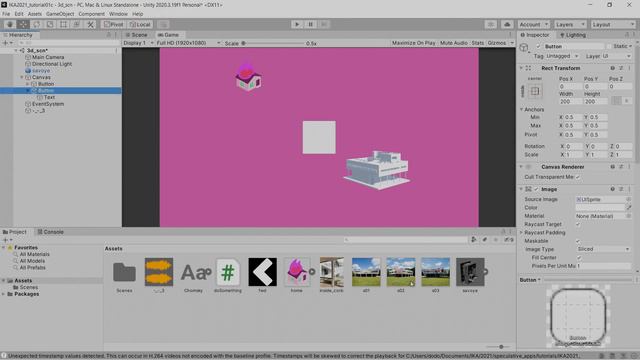This screenshot has height=360, width=640.
Task: Toggle the Image component enabled checkbox
Action: (x=536, y=189)
